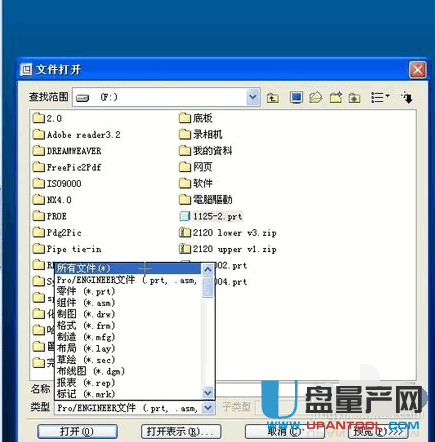Image resolution: width=435 pixels, height=442 pixels.
Task: Click the commands and settings arrow icon
Action: click(407, 98)
